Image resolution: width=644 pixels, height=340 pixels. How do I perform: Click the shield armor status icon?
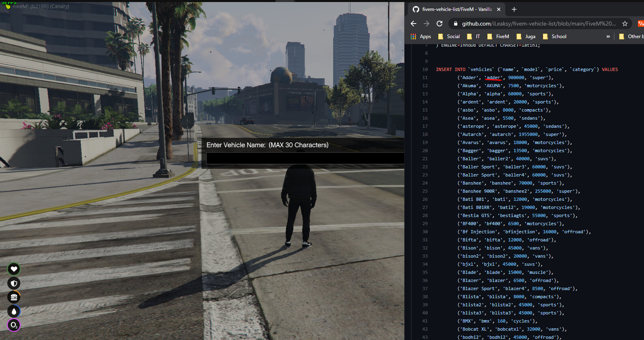pyautogui.click(x=14, y=283)
